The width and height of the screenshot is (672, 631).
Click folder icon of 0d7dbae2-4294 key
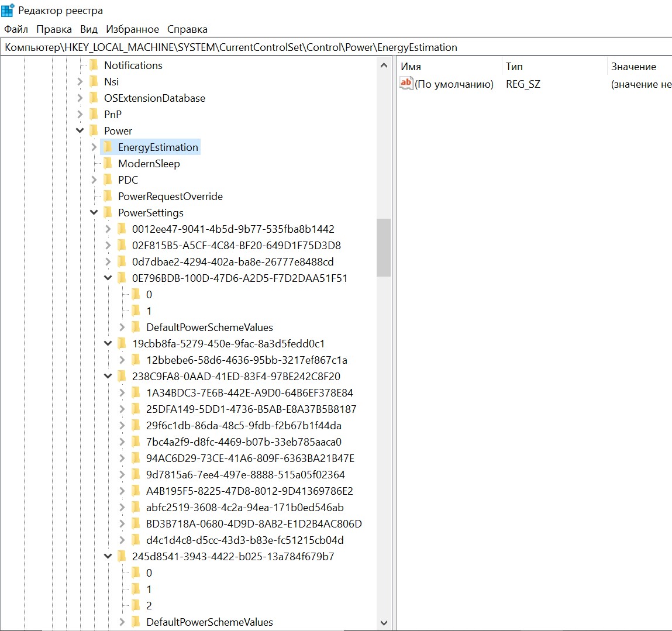pos(122,261)
